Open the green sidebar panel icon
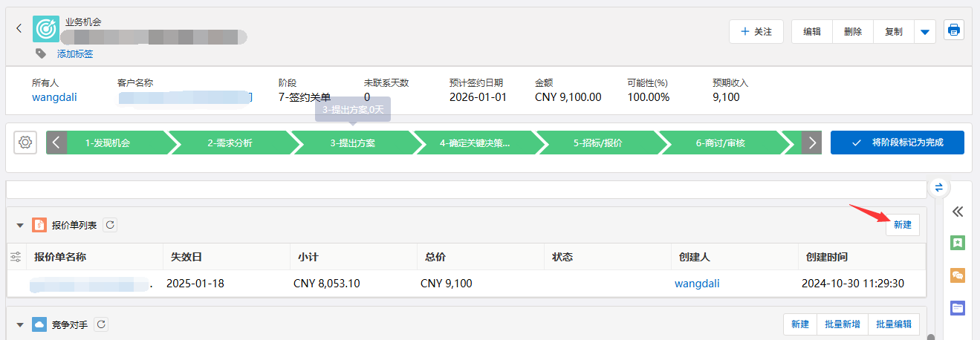980x340 pixels. [x=958, y=243]
